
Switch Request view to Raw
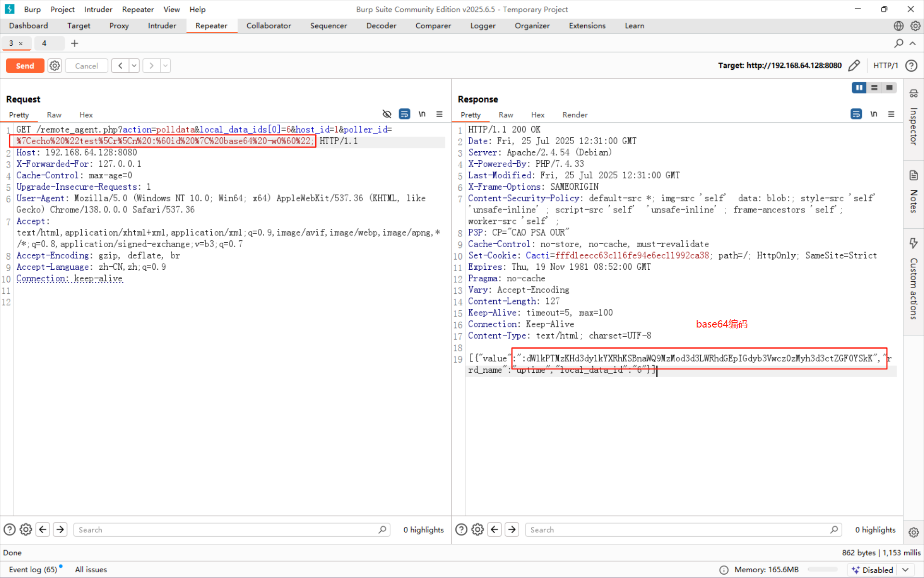[54, 115]
